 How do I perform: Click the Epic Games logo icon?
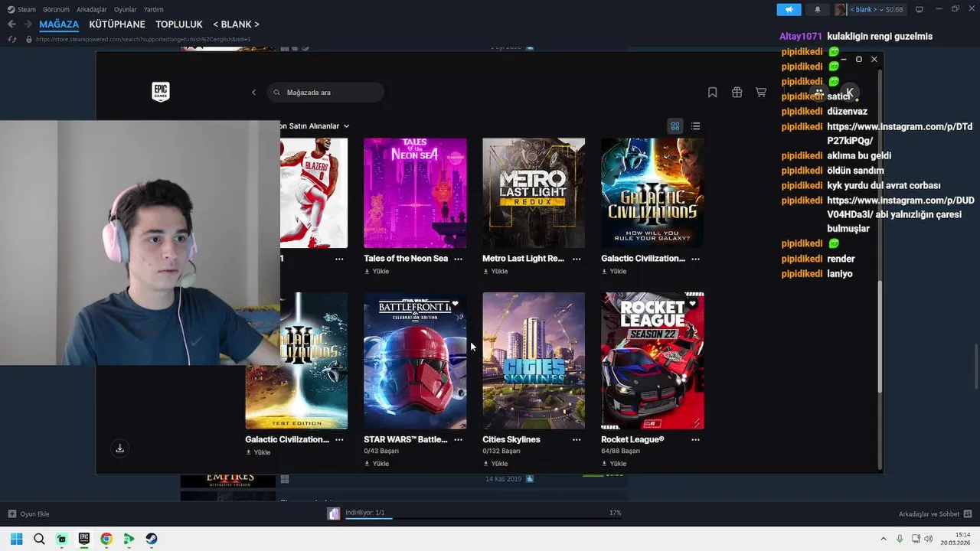tap(160, 92)
